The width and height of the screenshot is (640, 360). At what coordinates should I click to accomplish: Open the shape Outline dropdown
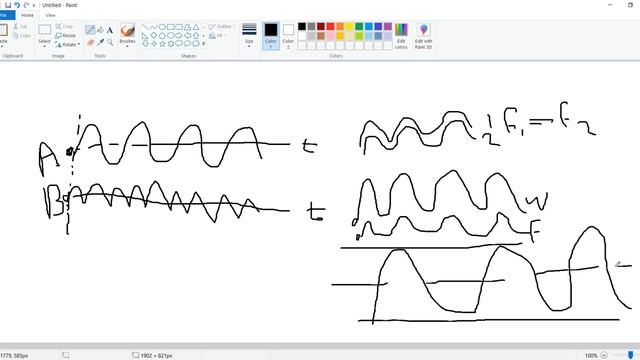click(222, 27)
